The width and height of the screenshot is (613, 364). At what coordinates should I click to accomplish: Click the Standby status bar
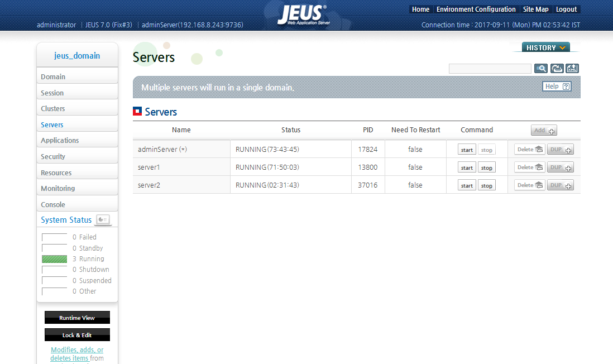[x=54, y=248]
